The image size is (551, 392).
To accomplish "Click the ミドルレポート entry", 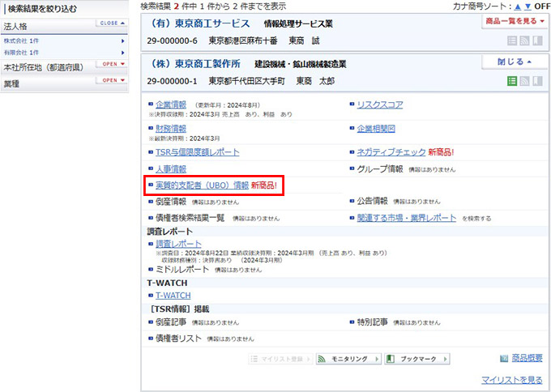I will (x=182, y=270).
